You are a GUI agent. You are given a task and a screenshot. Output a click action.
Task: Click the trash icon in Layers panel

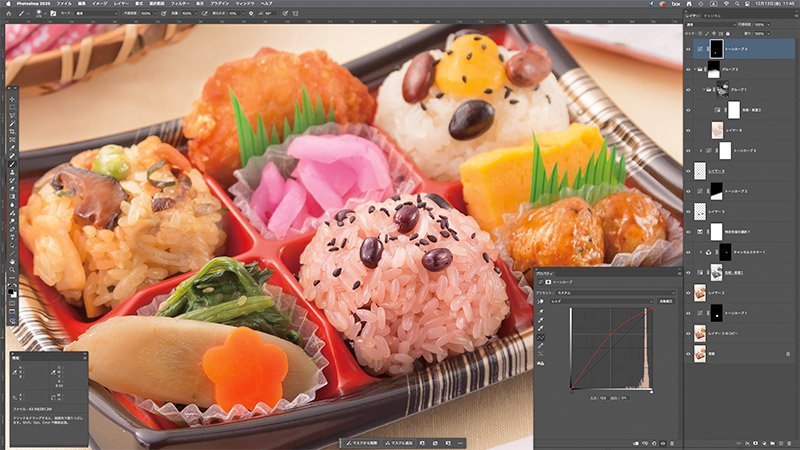[x=790, y=444]
